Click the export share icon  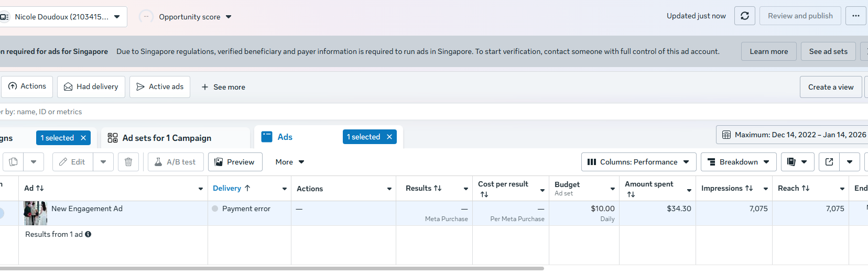pos(829,162)
